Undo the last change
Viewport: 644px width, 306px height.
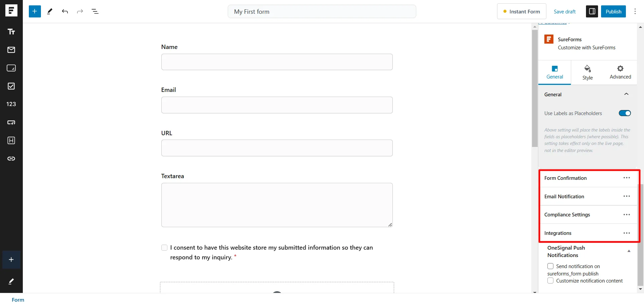click(x=65, y=11)
